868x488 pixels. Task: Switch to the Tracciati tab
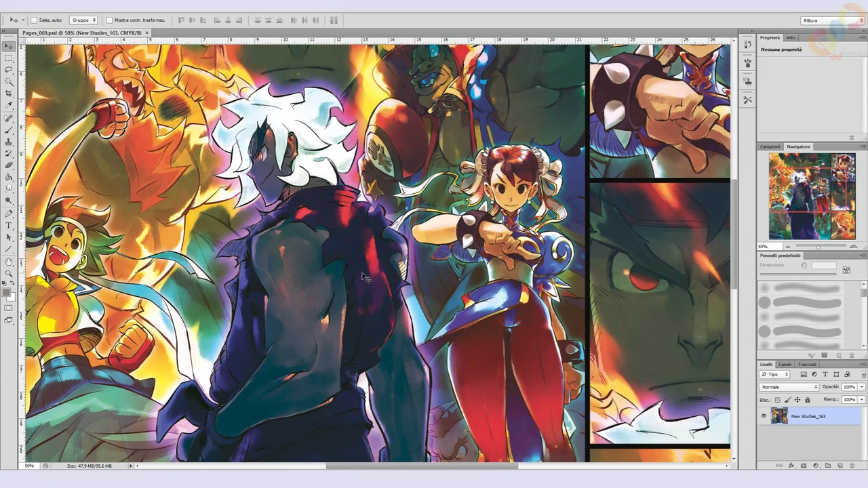(807, 365)
